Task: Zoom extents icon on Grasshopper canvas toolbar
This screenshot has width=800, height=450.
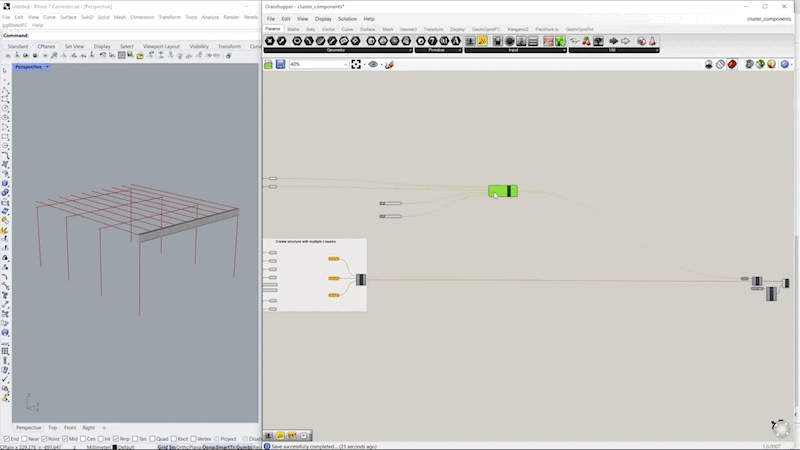Action: (356, 64)
